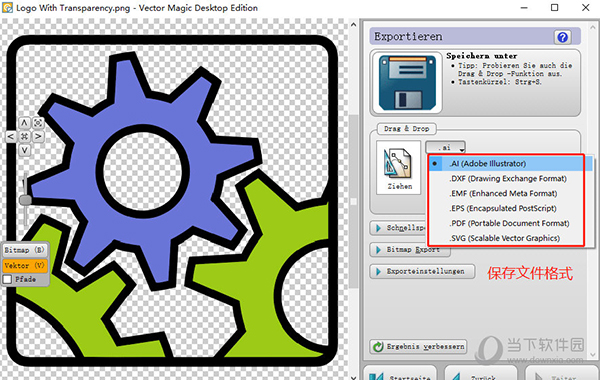The width and height of the screenshot is (600, 380).
Task: Close the Vector Magic window
Action: (x=585, y=8)
